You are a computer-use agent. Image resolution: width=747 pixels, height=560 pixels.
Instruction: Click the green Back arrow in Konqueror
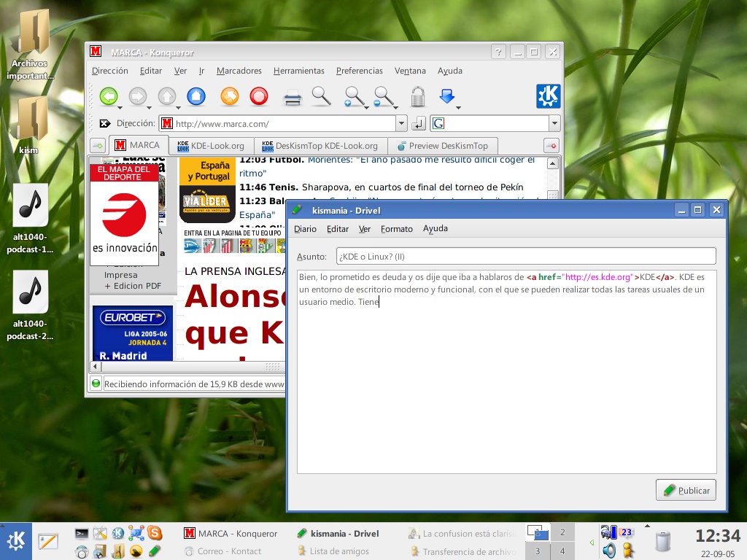(109, 97)
